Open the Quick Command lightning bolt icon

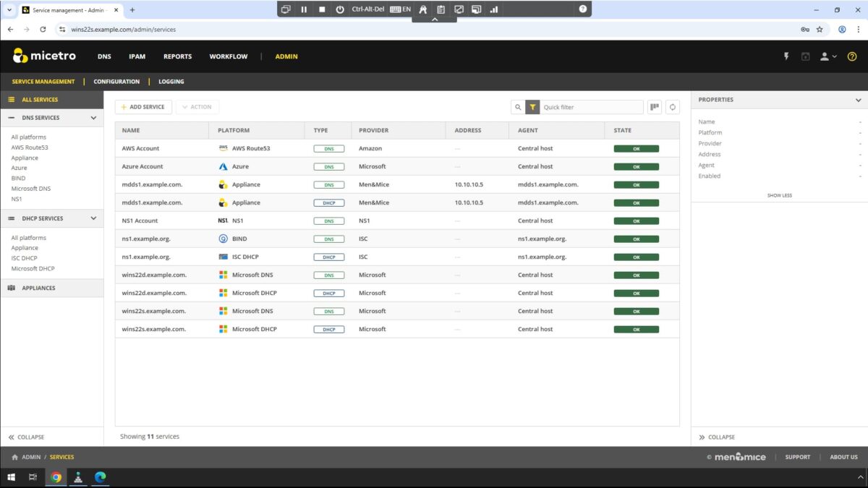click(786, 56)
